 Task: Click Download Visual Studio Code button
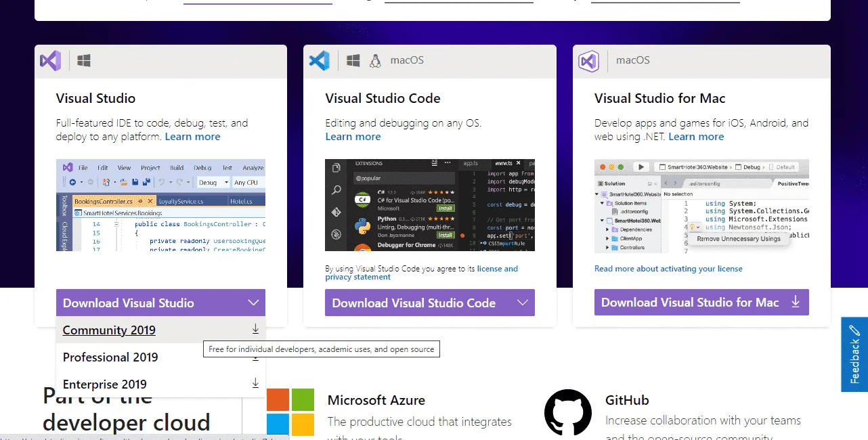430,303
